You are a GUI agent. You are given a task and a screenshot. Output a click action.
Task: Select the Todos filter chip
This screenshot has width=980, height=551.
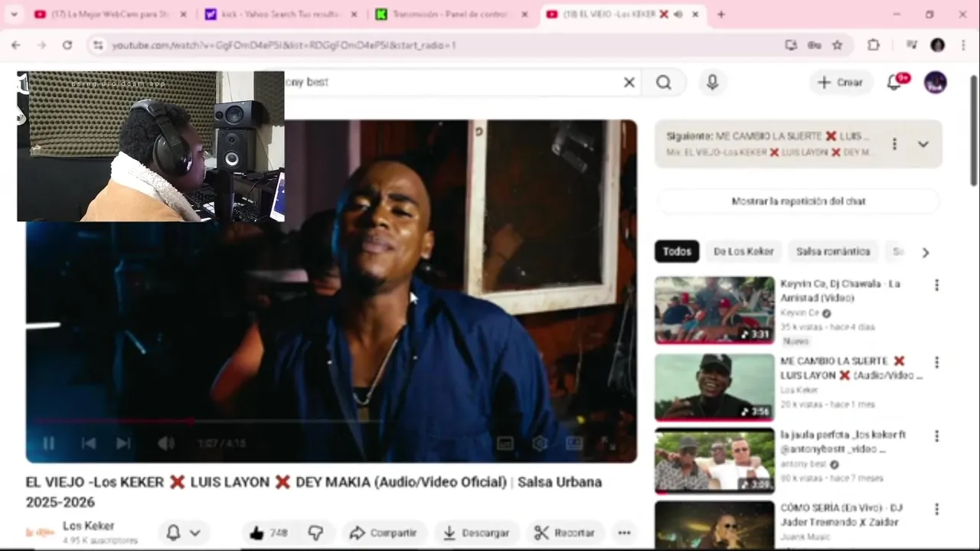click(677, 251)
